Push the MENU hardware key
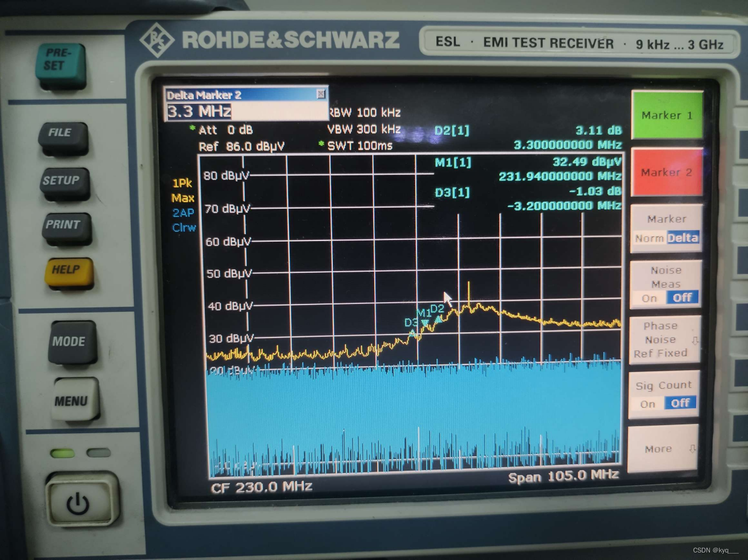 [75, 400]
